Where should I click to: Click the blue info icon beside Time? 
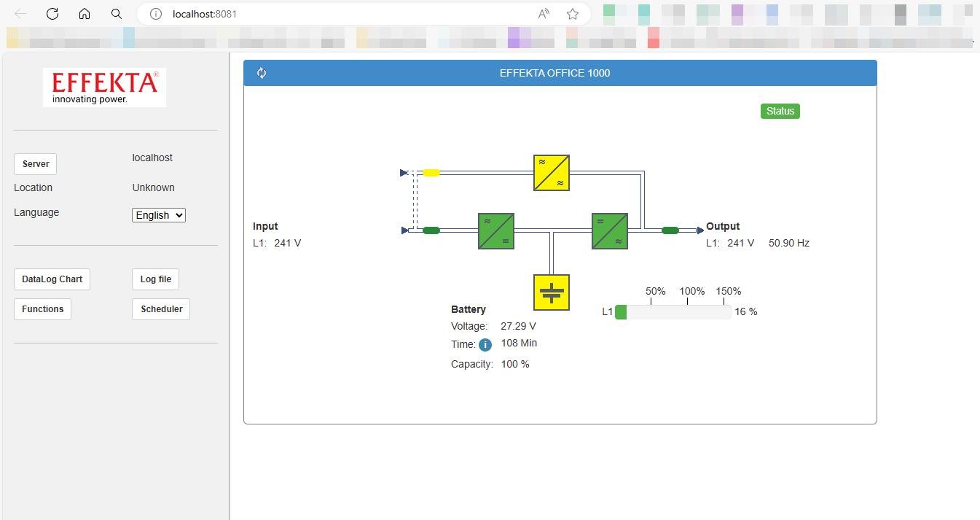point(485,345)
